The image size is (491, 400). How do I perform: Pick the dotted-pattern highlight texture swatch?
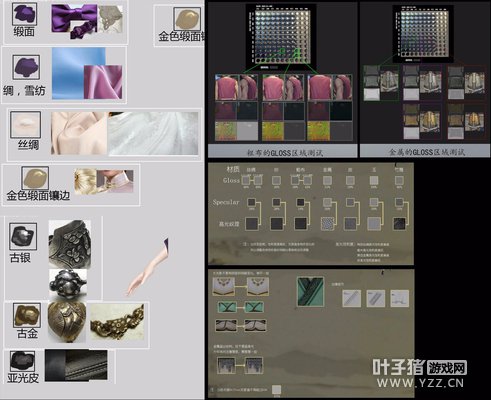327,224
